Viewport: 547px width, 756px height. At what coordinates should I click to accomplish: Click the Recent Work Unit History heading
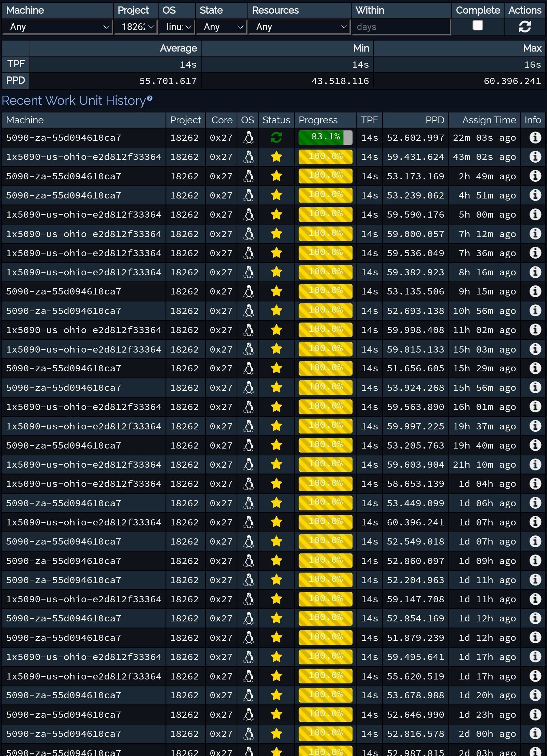coord(74,100)
